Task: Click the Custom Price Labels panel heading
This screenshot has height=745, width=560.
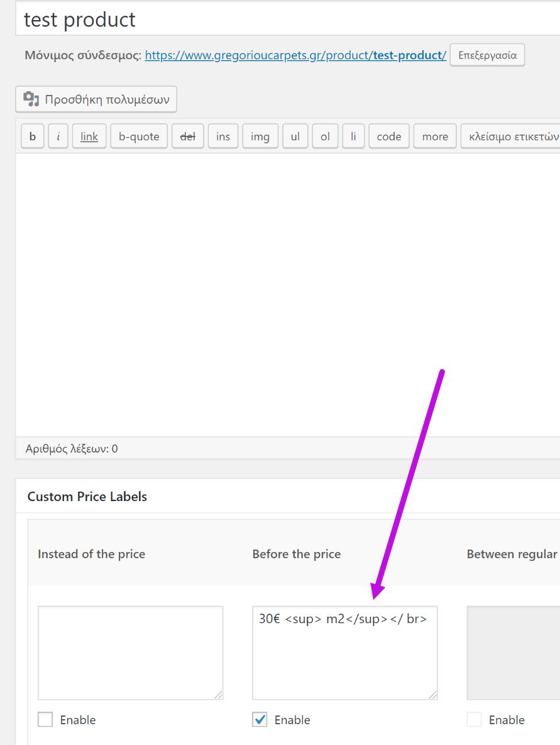Action: pos(87,497)
